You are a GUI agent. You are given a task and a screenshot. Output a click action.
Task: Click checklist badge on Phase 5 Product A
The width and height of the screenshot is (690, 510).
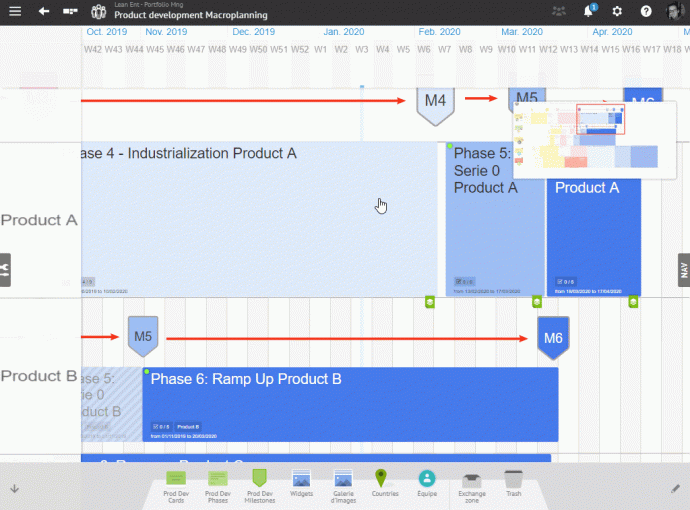tap(464, 282)
